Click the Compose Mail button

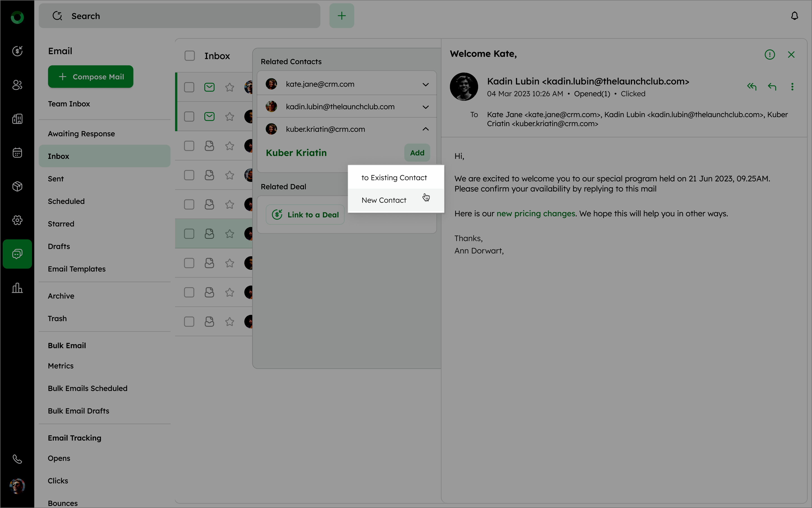(91, 77)
